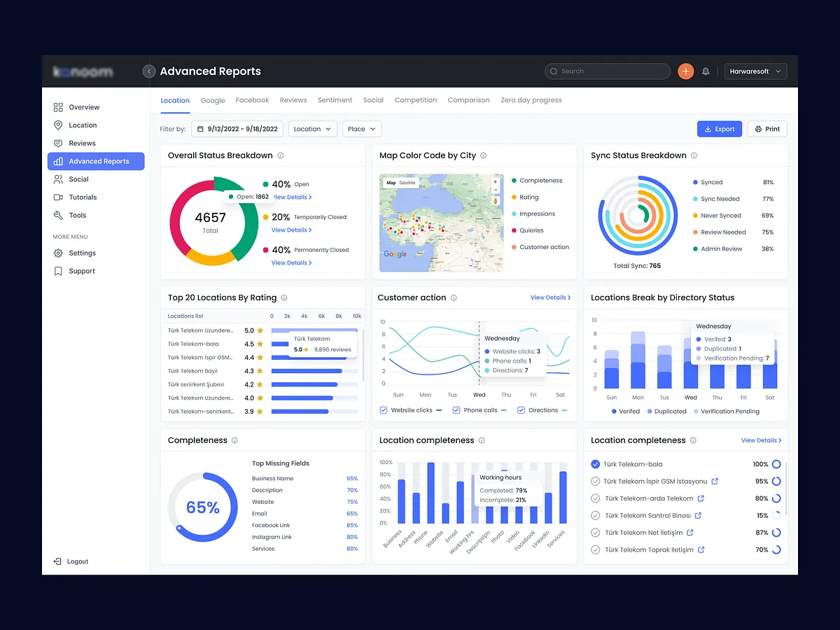Click the Export button
Screen dimensions: 840x630
(719, 129)
